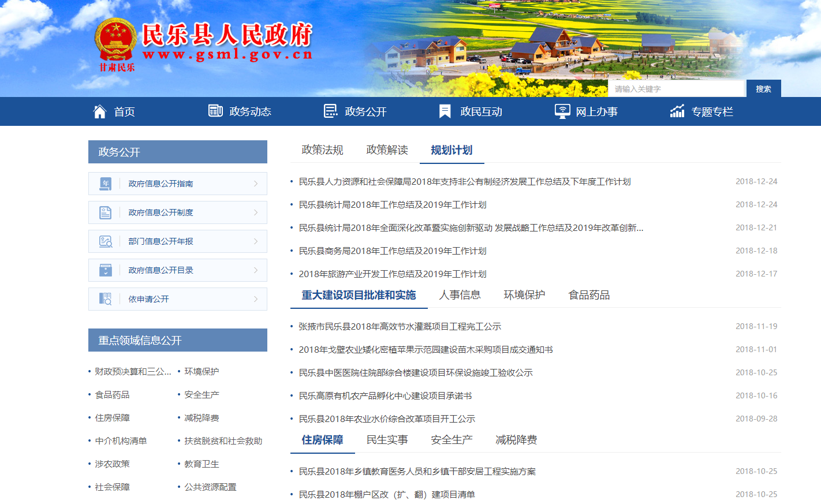Open the 中介机构清单 link
The image size is (821, 504).
pyautogui.click(x=121, y=440)
